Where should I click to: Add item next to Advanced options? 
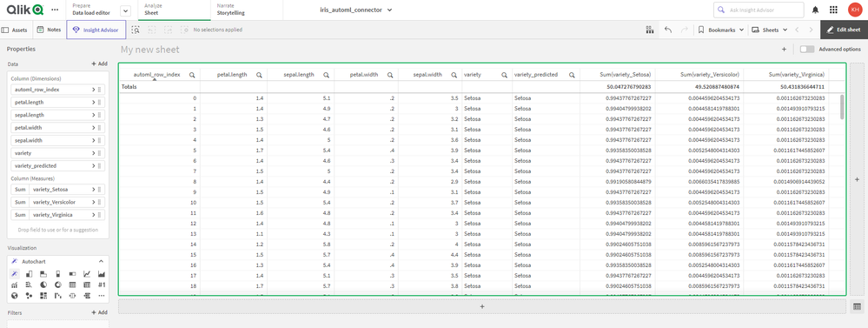click(x=784, y=50)
